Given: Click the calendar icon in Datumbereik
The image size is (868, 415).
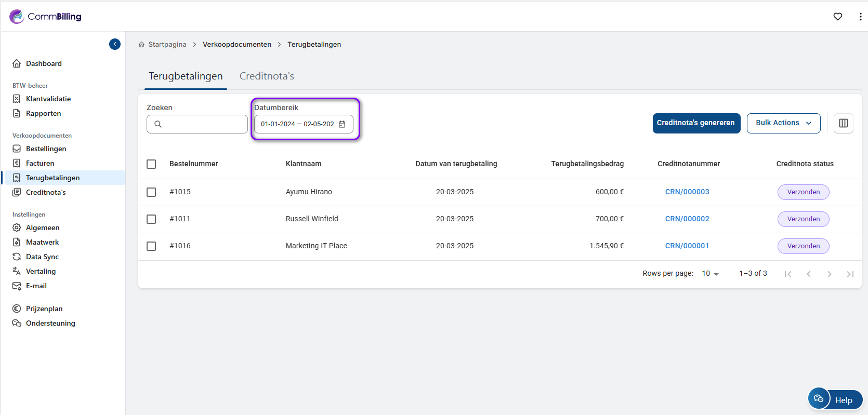Looking at the screenshot, I should click(342, 124).
